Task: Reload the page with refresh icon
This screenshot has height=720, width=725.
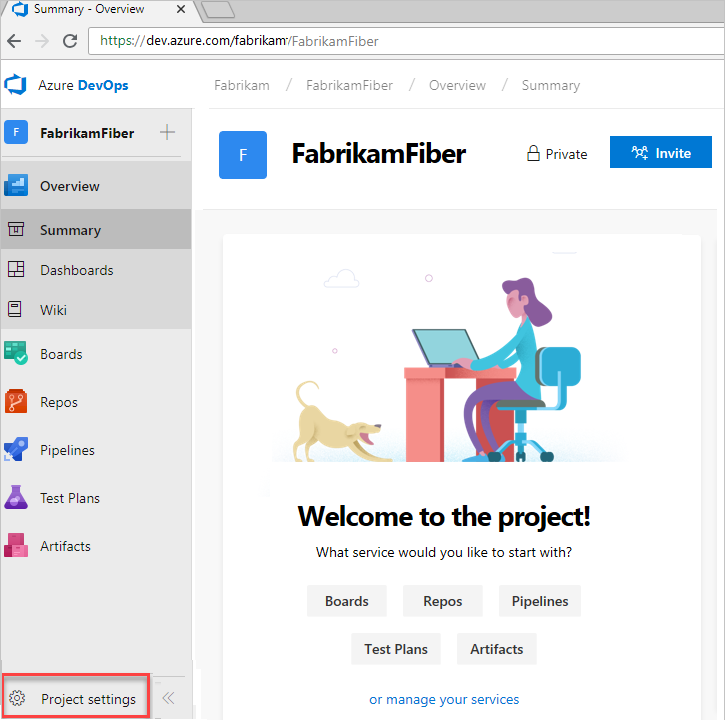Action: pos(70,41)
